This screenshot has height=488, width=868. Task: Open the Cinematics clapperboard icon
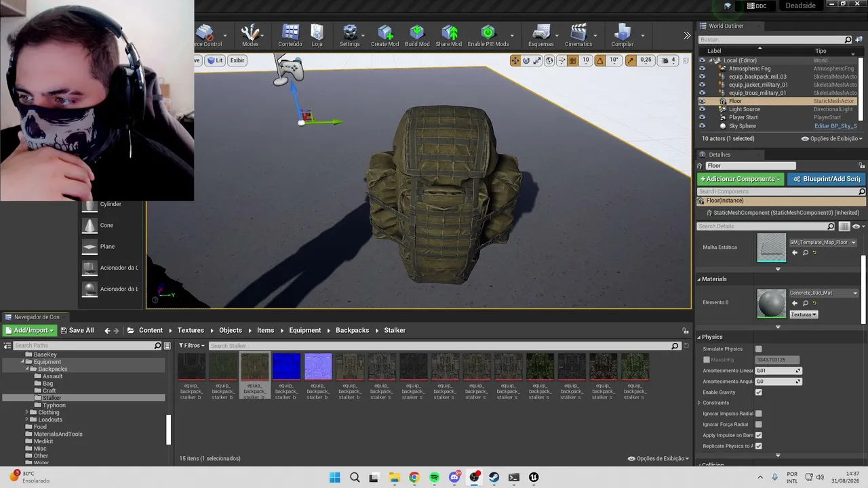578,35
